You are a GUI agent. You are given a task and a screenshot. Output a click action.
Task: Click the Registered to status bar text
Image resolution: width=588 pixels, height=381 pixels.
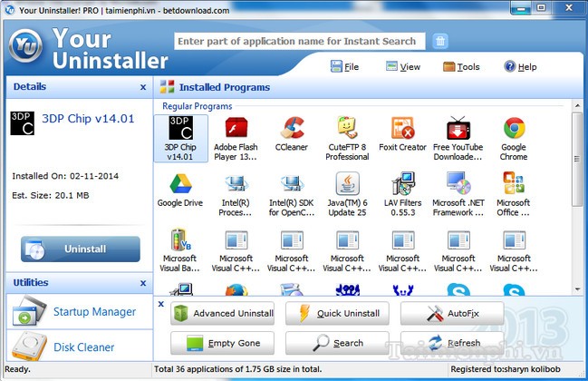(x=506, y=369)
